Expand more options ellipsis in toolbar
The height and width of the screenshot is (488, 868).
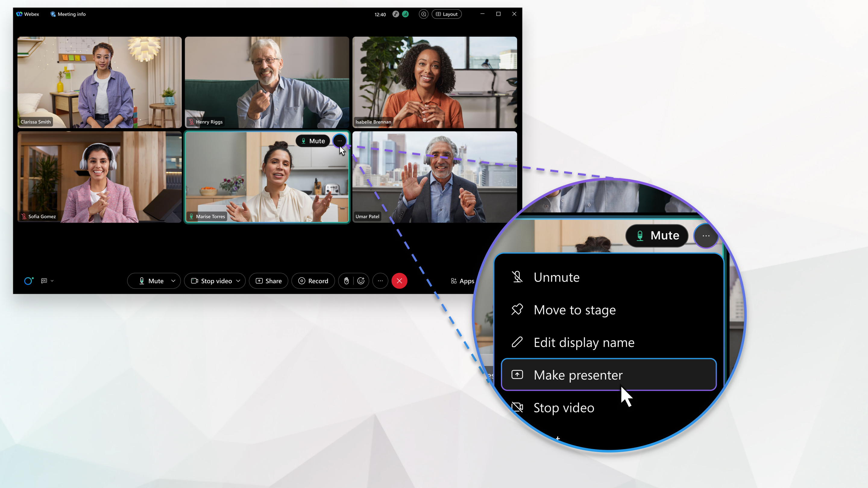click(380, 281)
